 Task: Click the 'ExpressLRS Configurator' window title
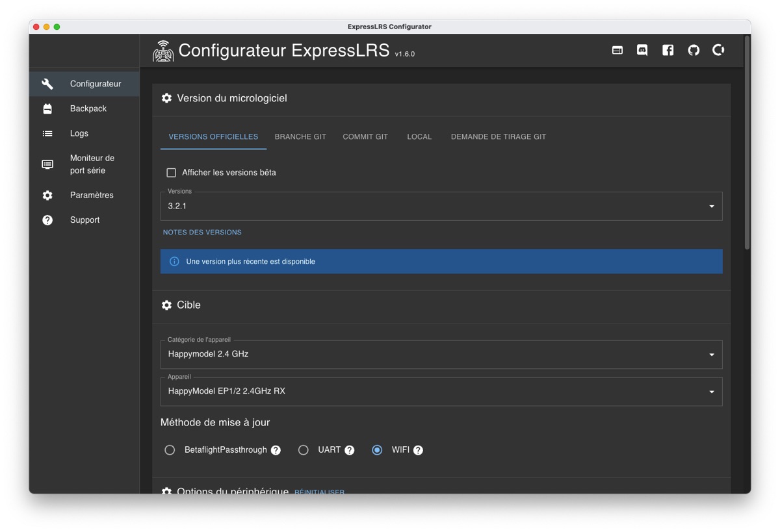[389, 27]
